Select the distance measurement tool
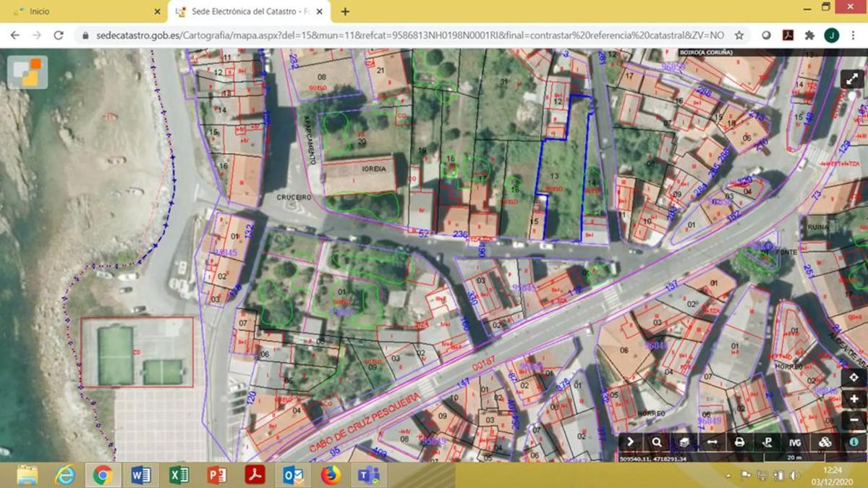 tap(712, 442)
